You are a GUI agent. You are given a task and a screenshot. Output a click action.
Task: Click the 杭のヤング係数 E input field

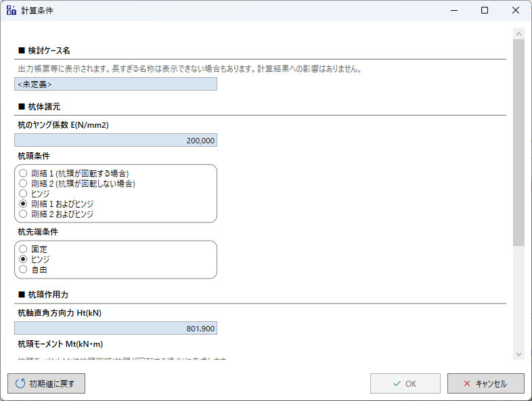[x=116, y=141]
